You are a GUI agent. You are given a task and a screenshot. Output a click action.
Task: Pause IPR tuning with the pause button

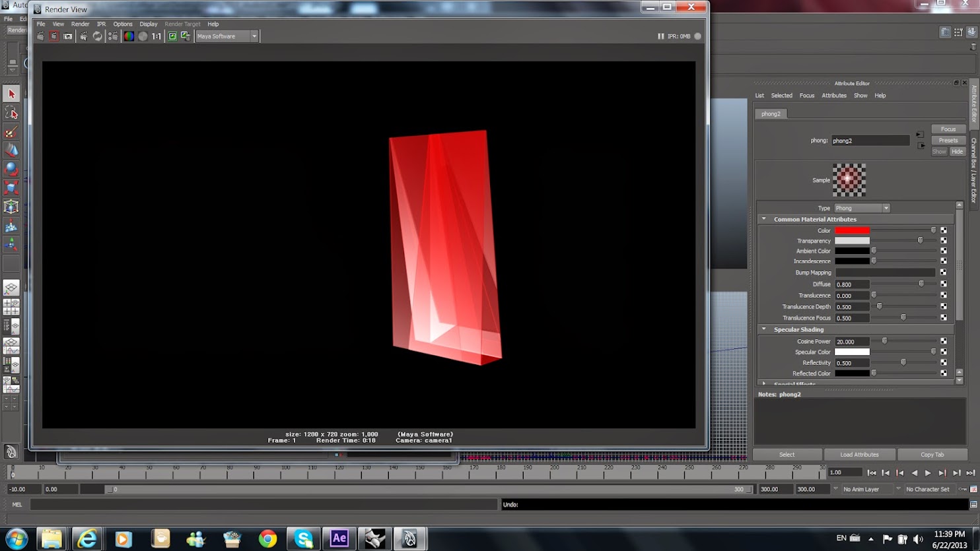660,36
